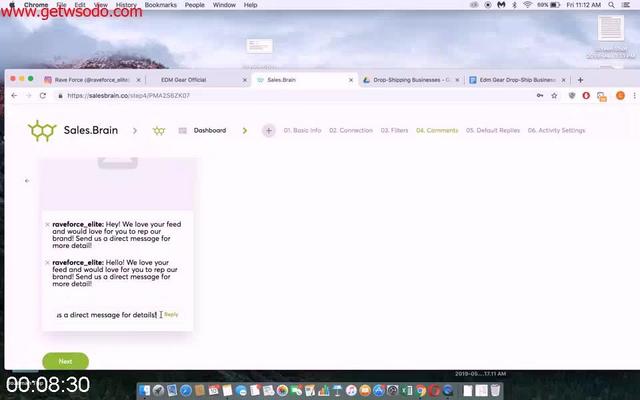The image size is (640, 400).
Task: Open Finder from the dock
Action: [144, 391]
